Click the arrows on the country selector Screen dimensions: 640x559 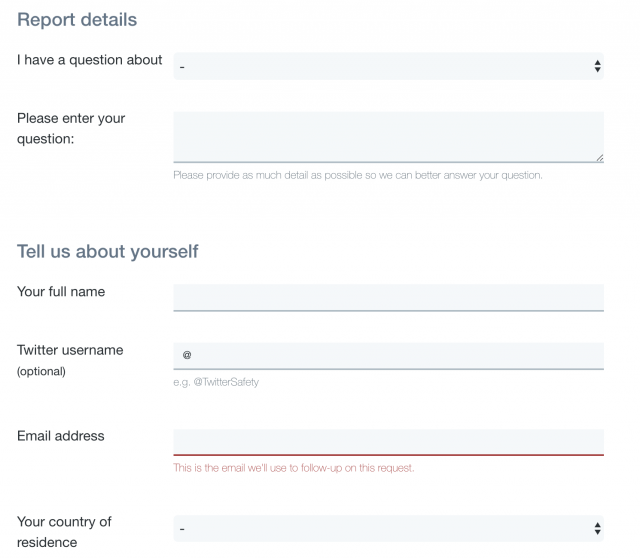[597, 528]
